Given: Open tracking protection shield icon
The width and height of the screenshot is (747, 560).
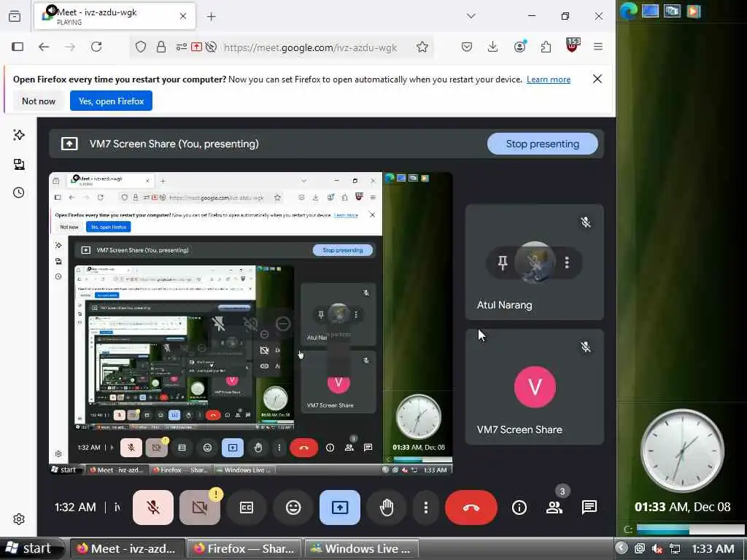Looking at the screenshot, I should pos(141,47).
